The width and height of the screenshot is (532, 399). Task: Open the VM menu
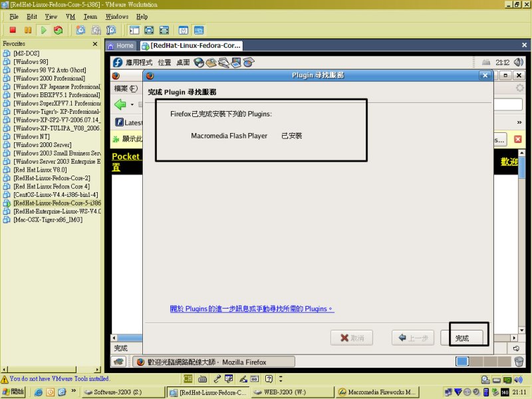click(70, 17)
